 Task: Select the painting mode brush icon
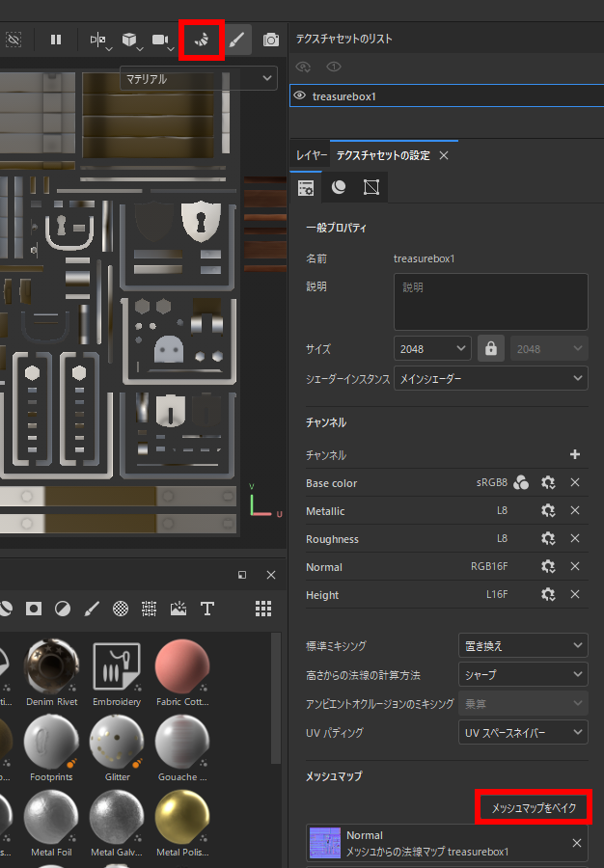click(237, 40)
